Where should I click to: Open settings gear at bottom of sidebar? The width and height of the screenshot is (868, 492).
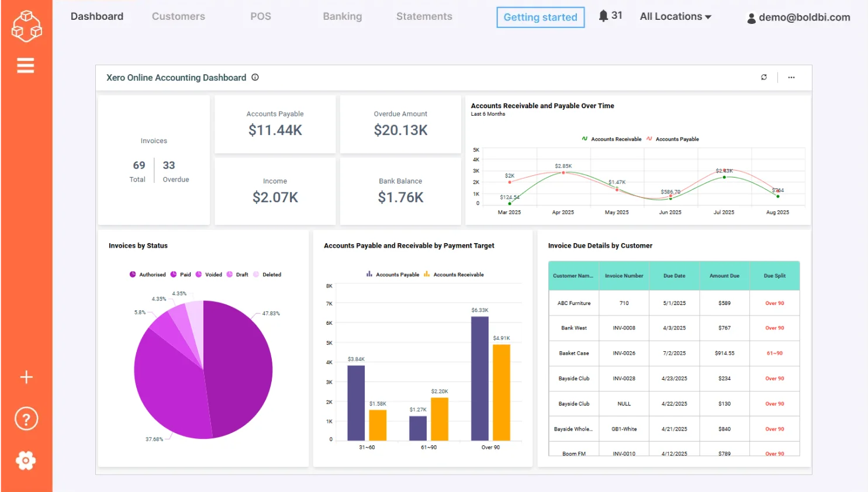click(x=26, y=460)
